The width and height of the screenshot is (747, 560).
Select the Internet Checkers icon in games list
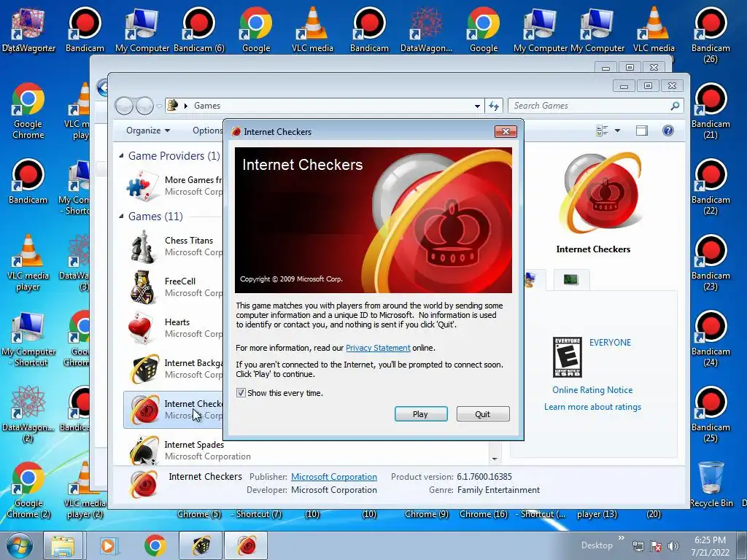tap(144, 410)
